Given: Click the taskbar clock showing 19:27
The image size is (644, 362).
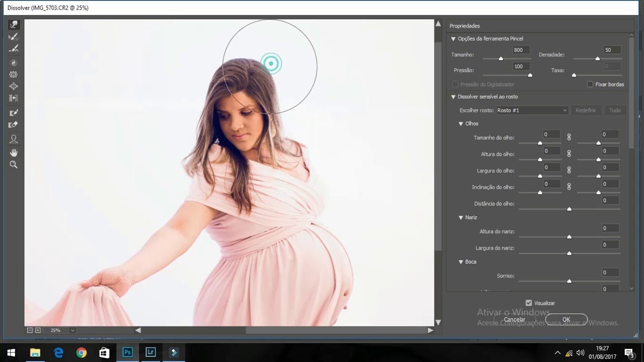Looking at the screenshot, I should pyautogui.click(x=602, y=348).
